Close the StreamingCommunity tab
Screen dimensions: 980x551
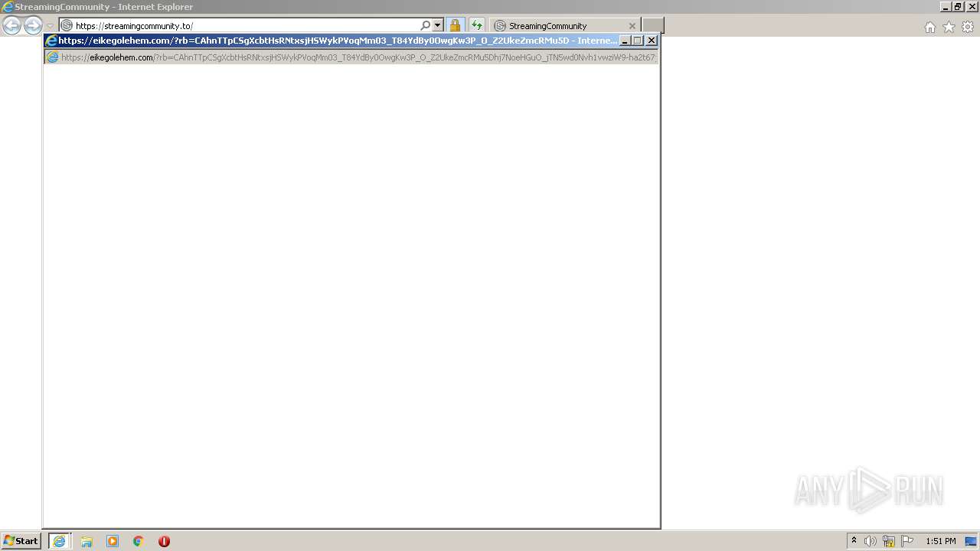pos(632,25)
